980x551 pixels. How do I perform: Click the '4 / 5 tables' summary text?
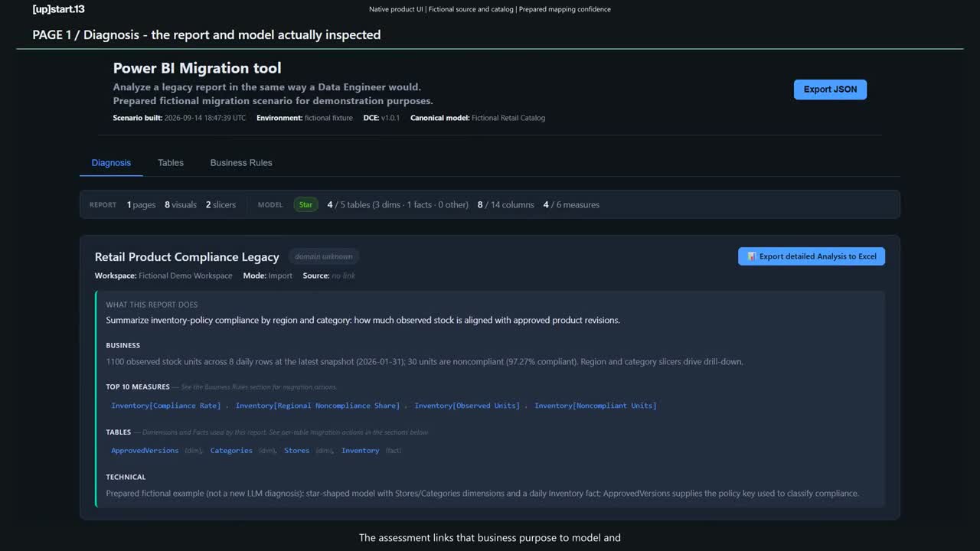click(398, 205)
